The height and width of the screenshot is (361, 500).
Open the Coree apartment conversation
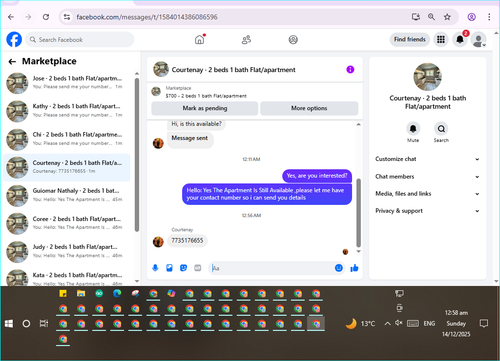pyautogui.click(x=67, y=223)
